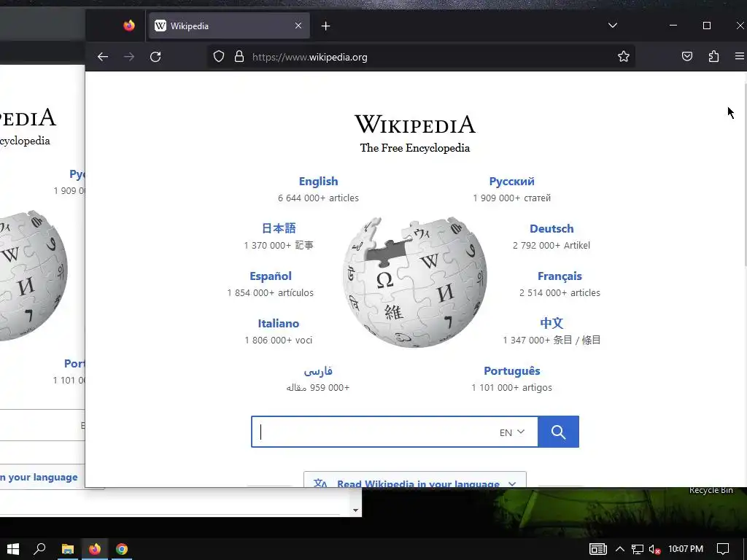Click '2 792 000+ Artikel' text
747x560 pixels.
[551, 245]
